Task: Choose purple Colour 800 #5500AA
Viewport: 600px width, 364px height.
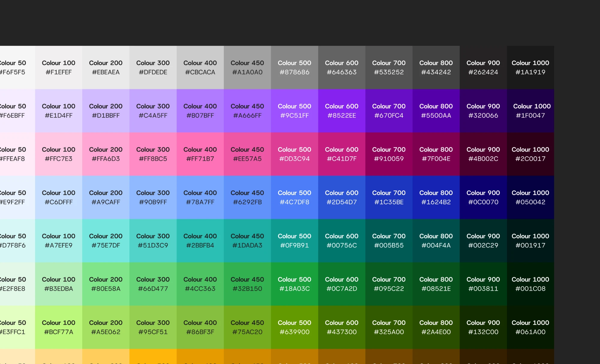Action: click(436, 111)
